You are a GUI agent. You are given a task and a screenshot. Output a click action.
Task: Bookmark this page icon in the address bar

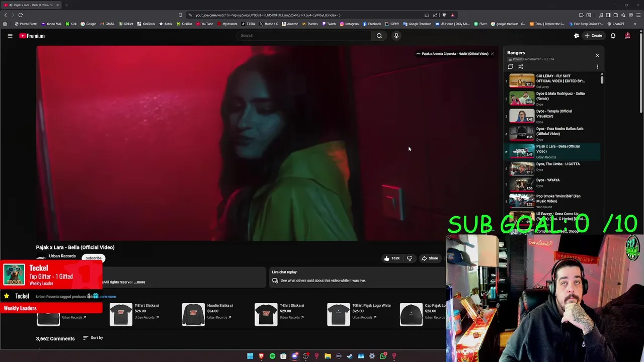[180, 15]
